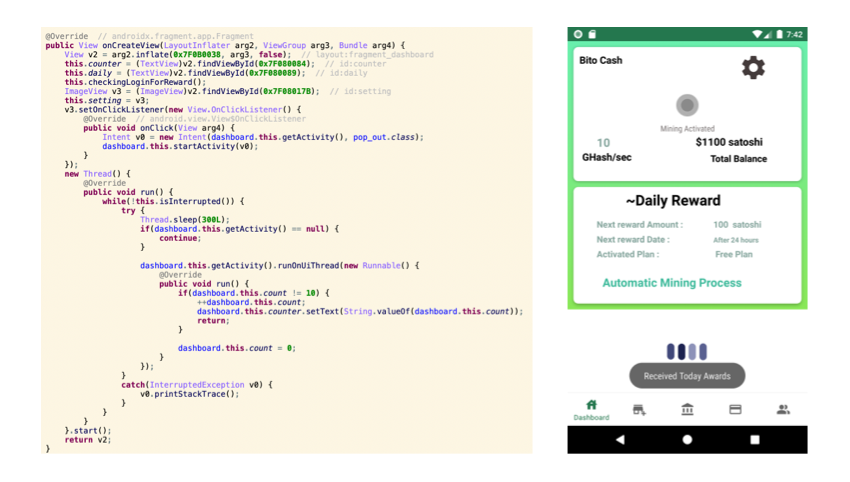Screen dimensions: 850x482
Task: Click the Dashboard tab label
Action: pos(591,418)
